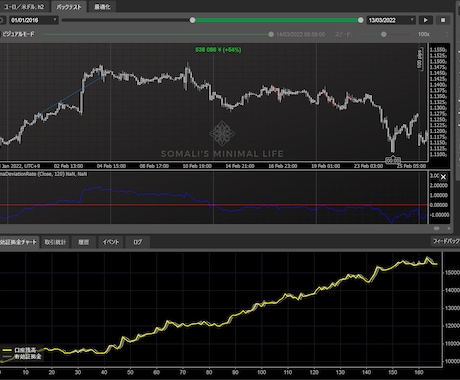Close the smaDeviationRate indicator panel with X
Image resolution: width=460 pixels, height=380 pixels.
tap(443, 177)
